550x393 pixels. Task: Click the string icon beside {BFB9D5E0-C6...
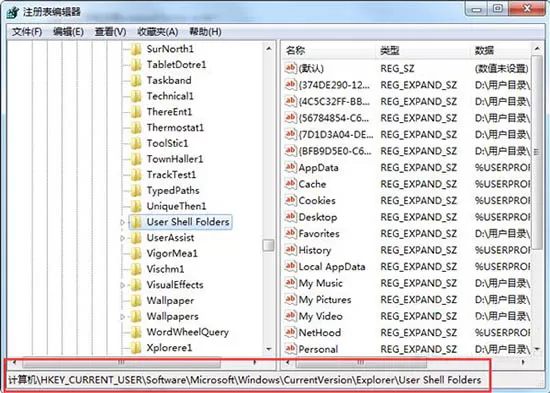click(290, 151)
